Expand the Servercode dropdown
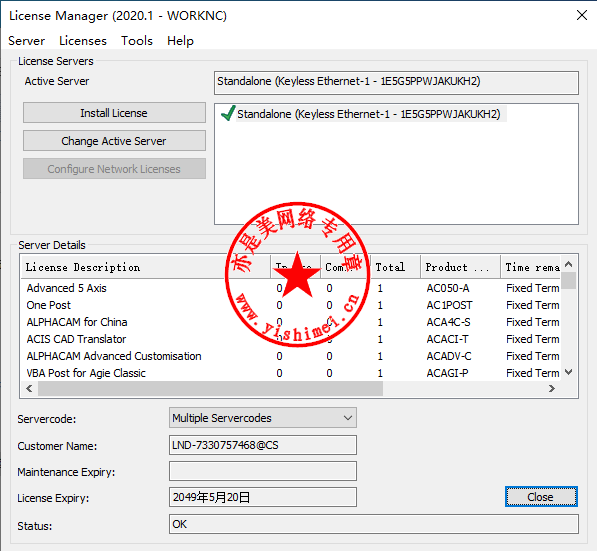The image size is (597, 551). coord(263,418)
